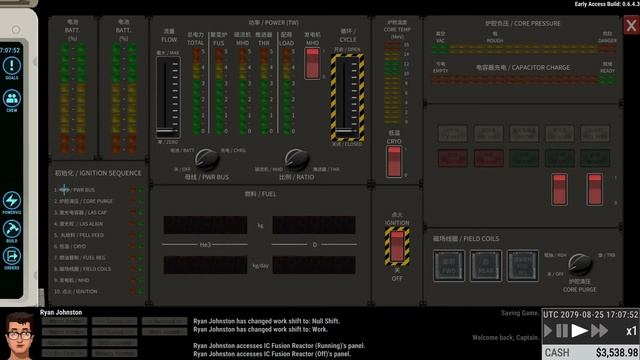Click the D kg readout display
The image size is (640, 360).
click(x=314, y=225)
